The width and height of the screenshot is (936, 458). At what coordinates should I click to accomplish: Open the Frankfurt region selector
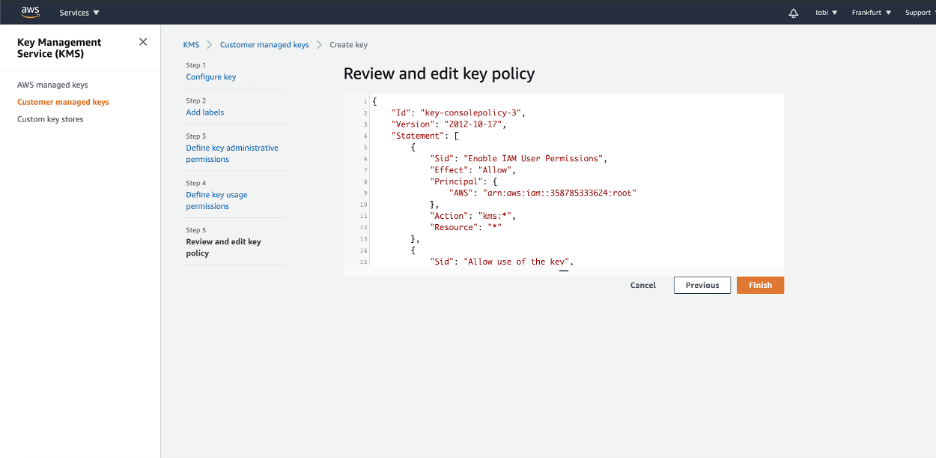[871, 13]
